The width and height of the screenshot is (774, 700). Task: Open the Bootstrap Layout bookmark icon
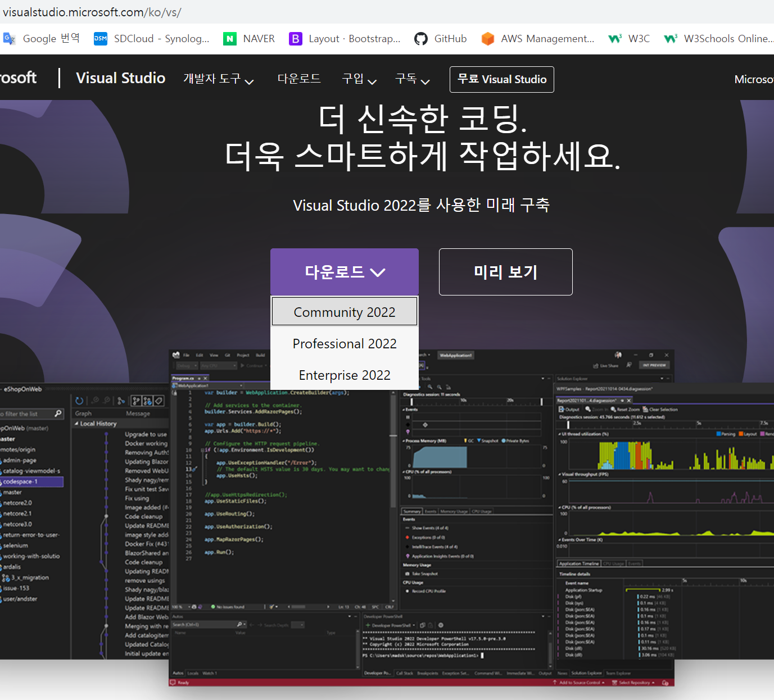tap(295, 39)
